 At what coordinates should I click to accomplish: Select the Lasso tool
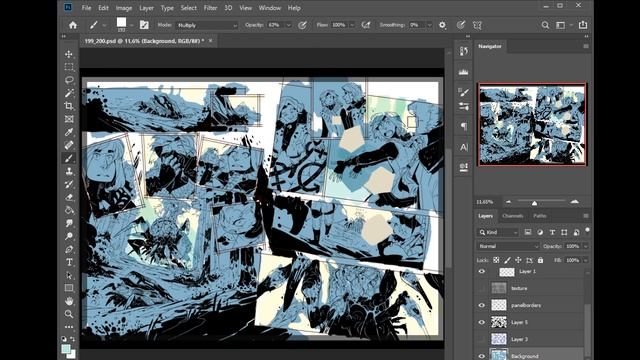(69, 80)
